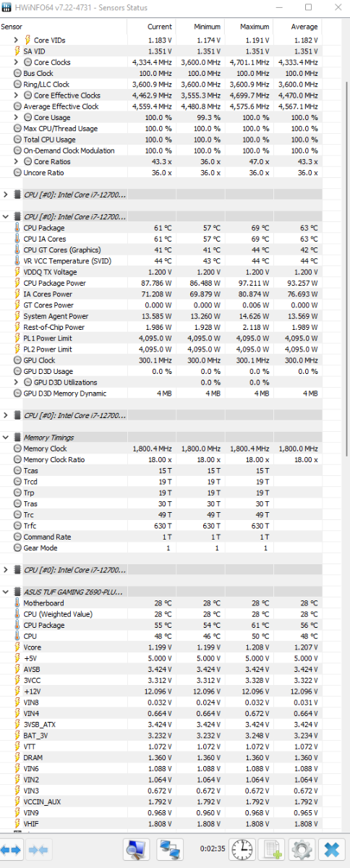Open sensor settings gear icon
The height and width of the screenshot is (868, 350).
point(302,849)
